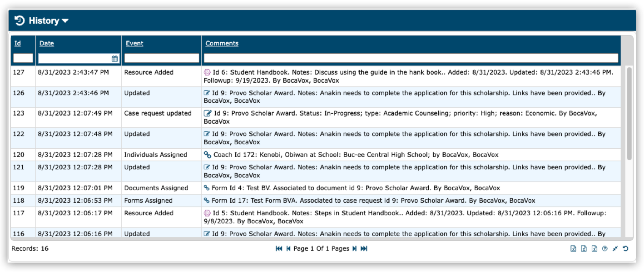The height and width of the screenshot is (272, 644).
Task: Click the Event filter input field
Action: [x=161, y=58]
